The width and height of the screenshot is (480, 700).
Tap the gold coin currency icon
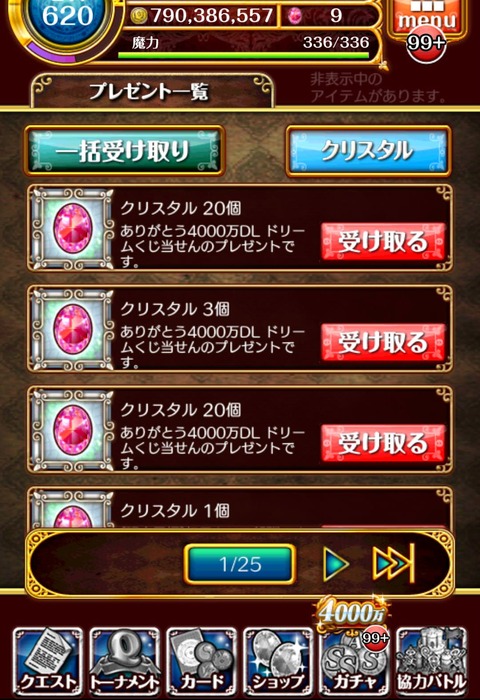139,16
